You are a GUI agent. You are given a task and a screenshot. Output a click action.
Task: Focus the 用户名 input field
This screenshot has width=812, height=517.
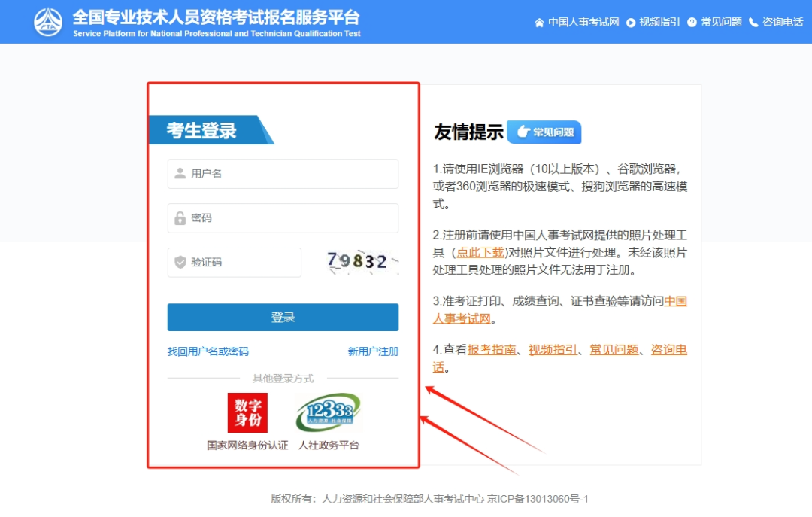tap(283, 174)
